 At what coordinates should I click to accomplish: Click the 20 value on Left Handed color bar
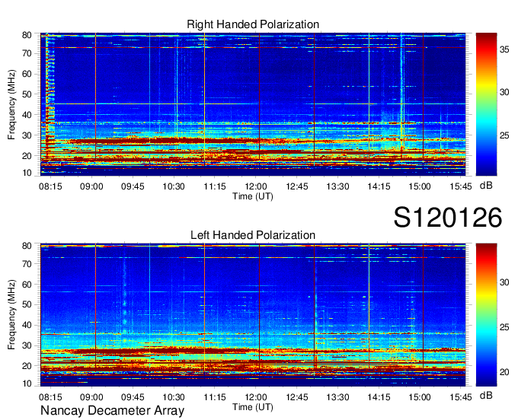504,373
